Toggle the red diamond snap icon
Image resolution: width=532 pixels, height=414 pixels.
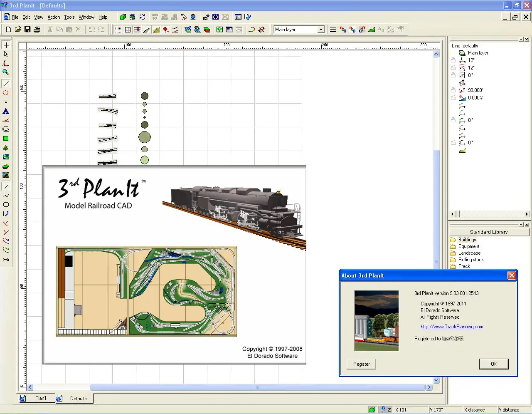point(166,30)
